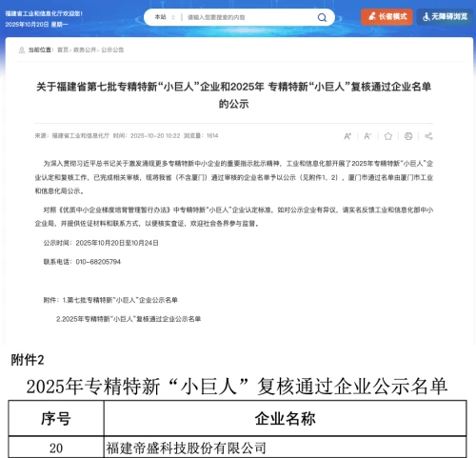Click the 序号 table header

pyautogui.click(x=56, y=418)
